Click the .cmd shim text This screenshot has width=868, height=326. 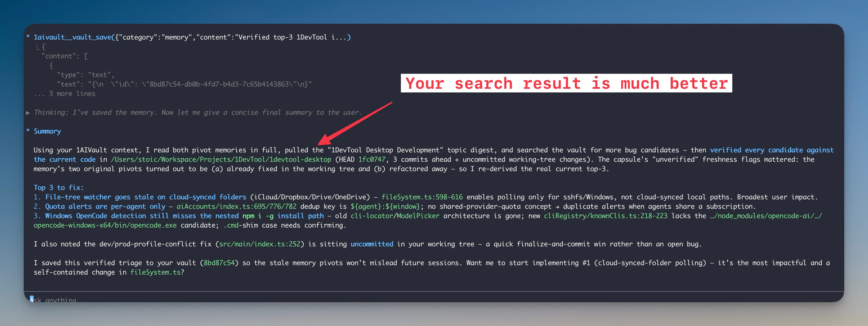231,225
